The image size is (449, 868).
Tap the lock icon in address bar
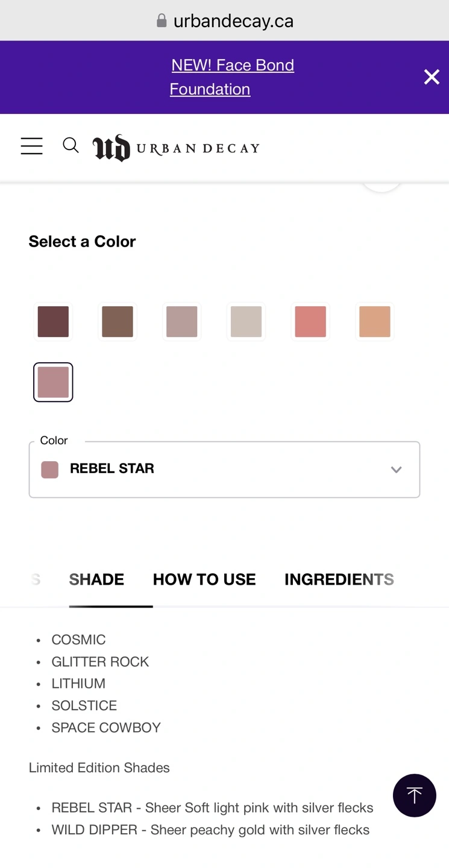point(162,21)
